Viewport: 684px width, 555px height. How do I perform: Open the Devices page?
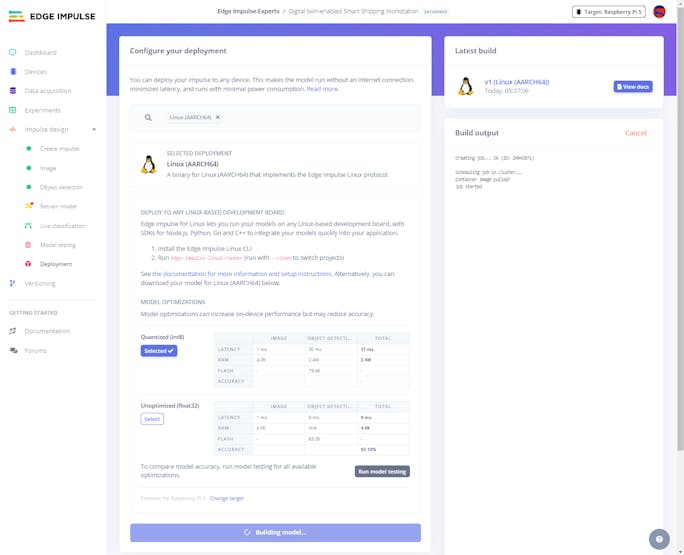pos(35,72)
